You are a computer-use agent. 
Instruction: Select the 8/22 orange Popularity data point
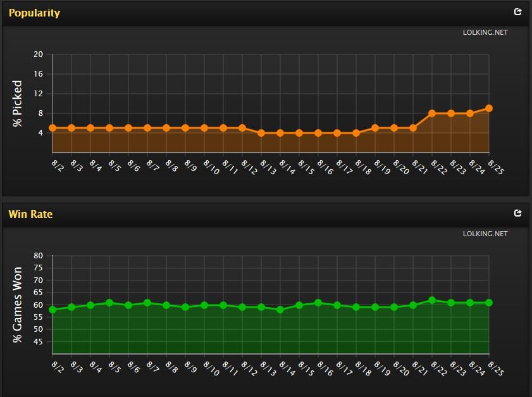(x=432, y=113)
